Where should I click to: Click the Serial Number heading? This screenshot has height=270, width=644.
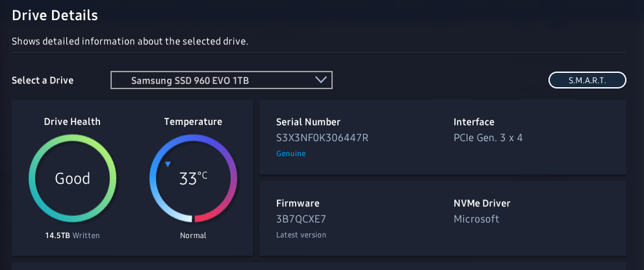pyautogui.click(x=308, y=122)
